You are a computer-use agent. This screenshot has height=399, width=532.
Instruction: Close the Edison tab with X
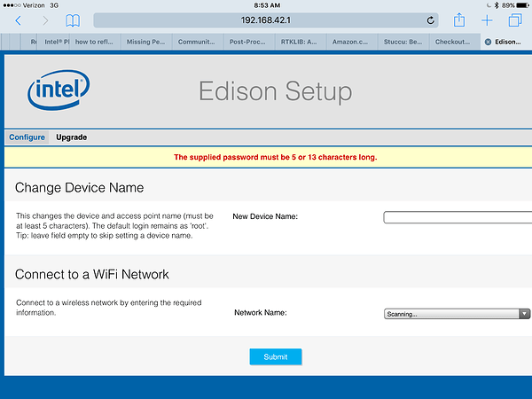point(488,42)
